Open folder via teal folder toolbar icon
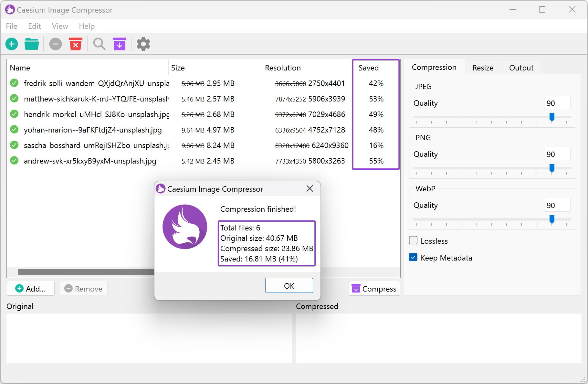Screen dimensions: 588x384 pyautogui.click(x=32, y=44)
